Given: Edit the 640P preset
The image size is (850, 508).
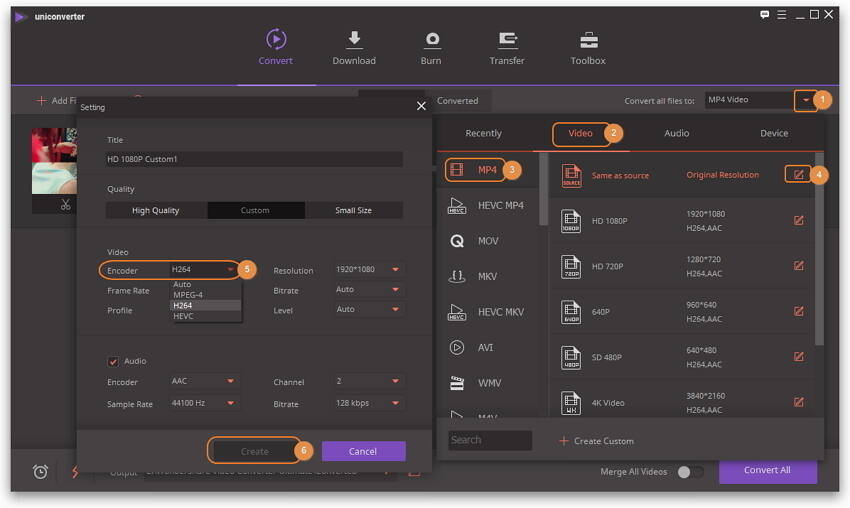Looking at the screenshot, I should [x=799, y=311].
